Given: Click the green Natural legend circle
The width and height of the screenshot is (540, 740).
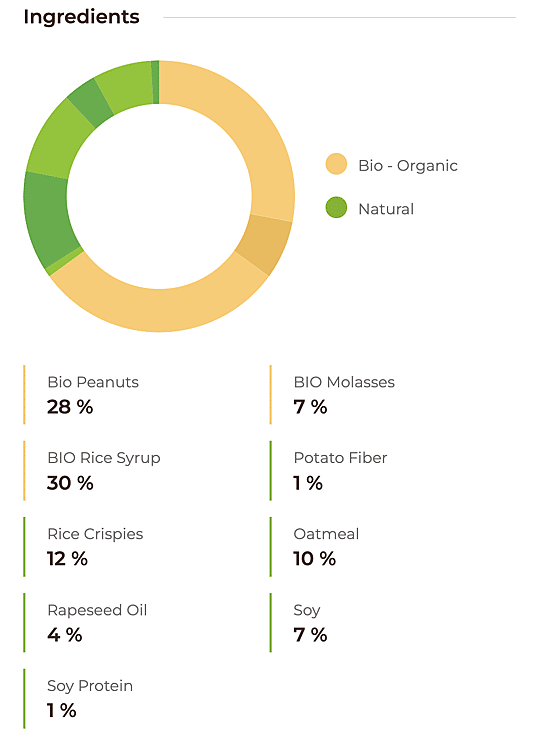Looking at the screenshot, I should [x=336, y=208].
